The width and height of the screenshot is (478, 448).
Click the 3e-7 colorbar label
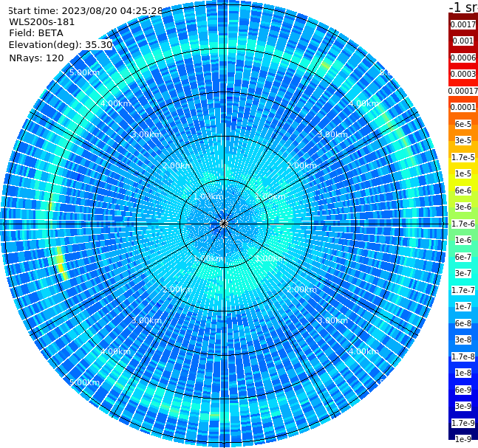pos(463,273)
